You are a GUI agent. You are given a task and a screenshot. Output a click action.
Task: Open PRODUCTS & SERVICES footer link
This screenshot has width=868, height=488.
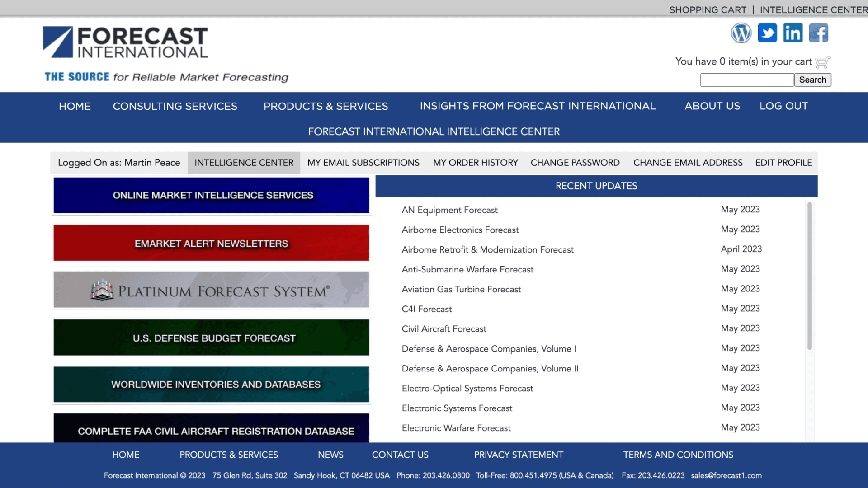click(x=229, y=455)
